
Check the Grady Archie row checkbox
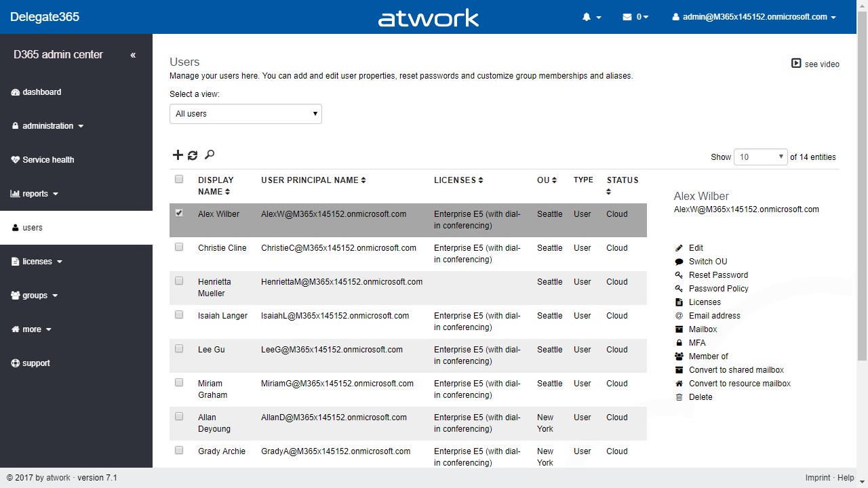179,450
